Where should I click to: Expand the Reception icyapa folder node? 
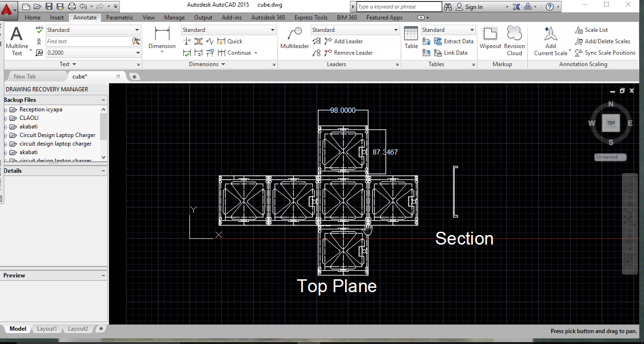coord(5,109)
